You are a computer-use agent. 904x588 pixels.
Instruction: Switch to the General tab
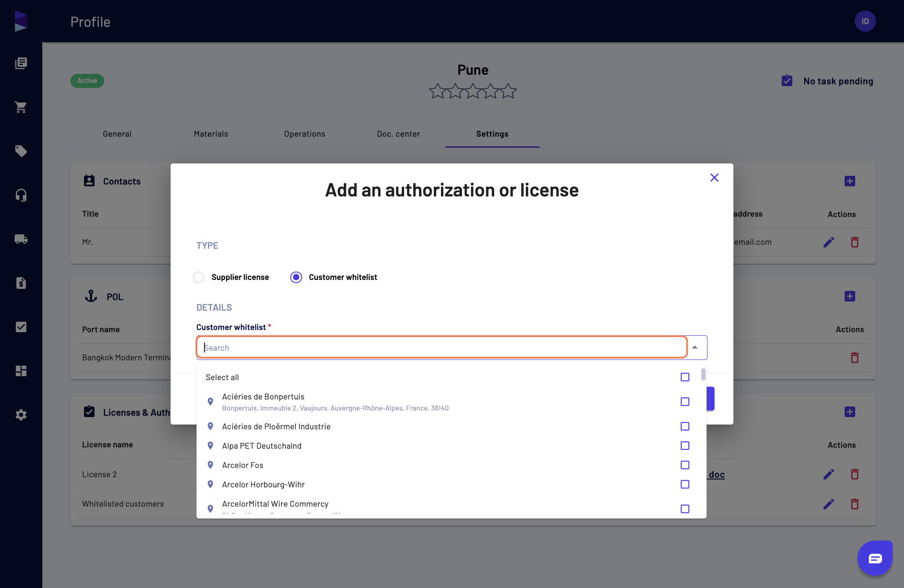pyautogui.click(x=117, y=134)
